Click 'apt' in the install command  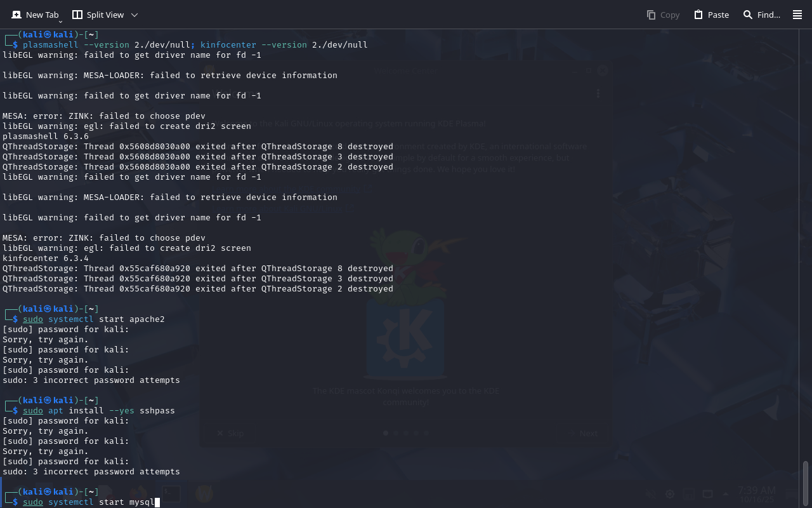[56, 411]
